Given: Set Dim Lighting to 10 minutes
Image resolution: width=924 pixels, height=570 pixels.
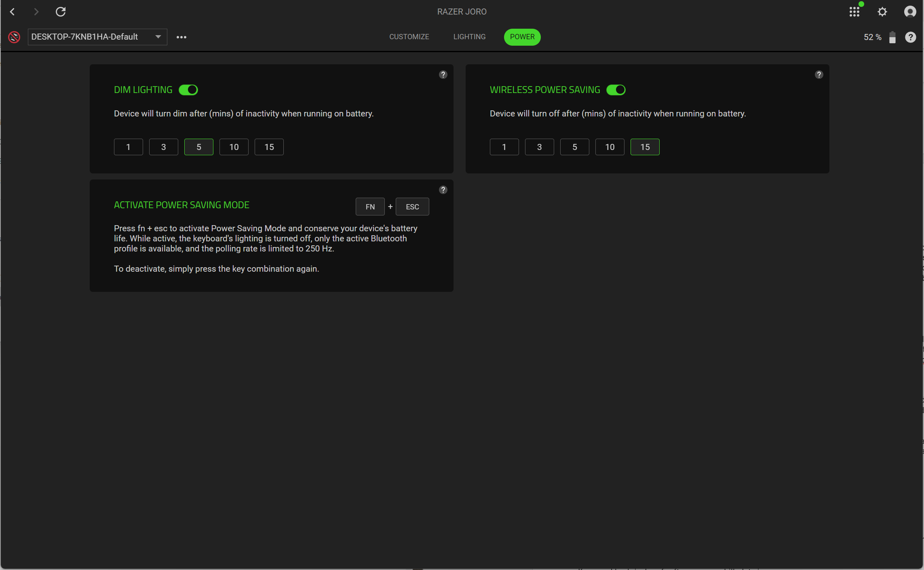Looking at the screenshot, I should coord(234,147).
